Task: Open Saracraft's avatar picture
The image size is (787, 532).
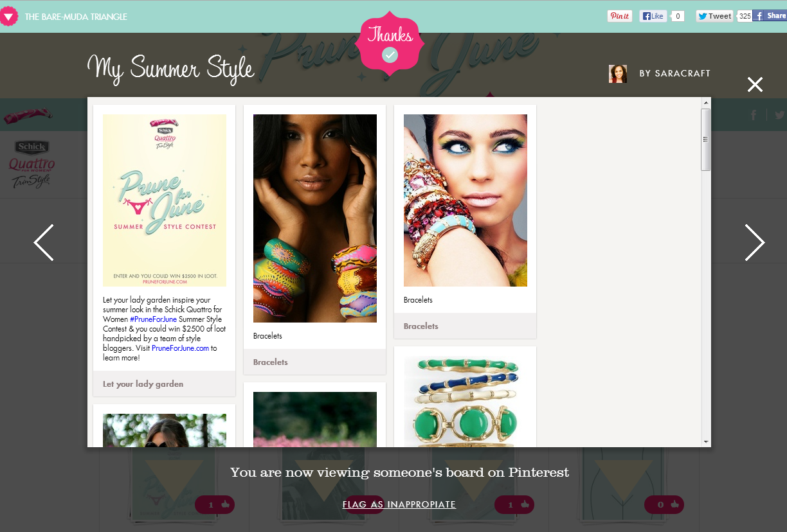Action: [618, 74]
